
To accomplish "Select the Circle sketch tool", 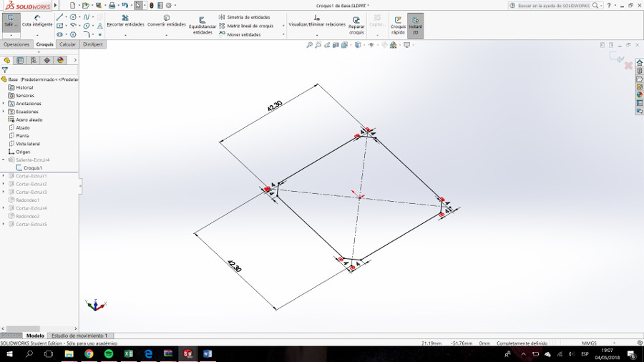I will [73, 17].
